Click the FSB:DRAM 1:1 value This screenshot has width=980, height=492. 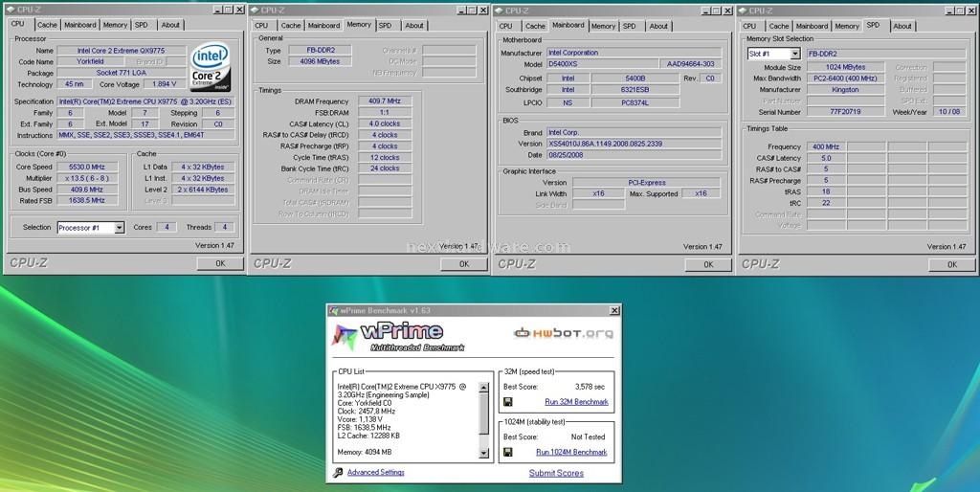pos(385,113)
